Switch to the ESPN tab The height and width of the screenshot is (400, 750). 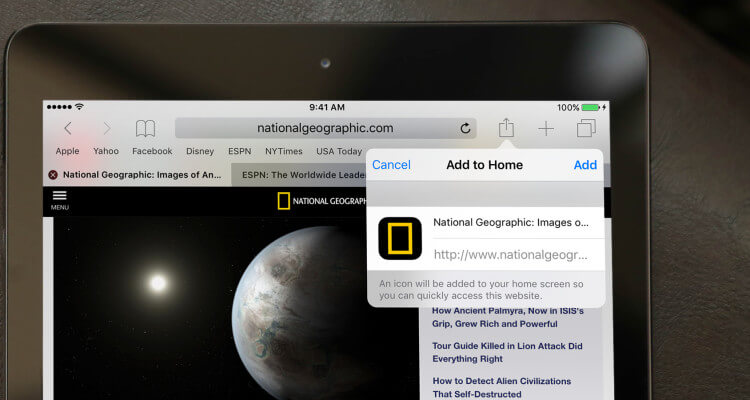point(300,174)
